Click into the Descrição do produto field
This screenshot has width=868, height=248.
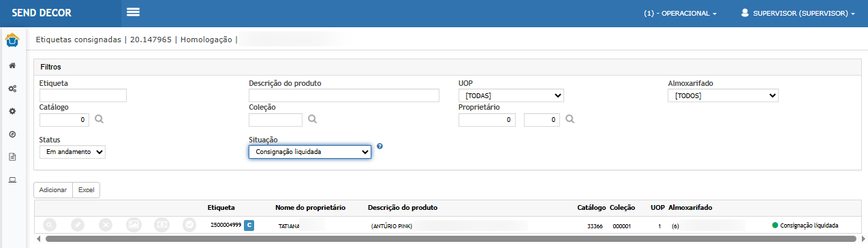click(344, 95)
